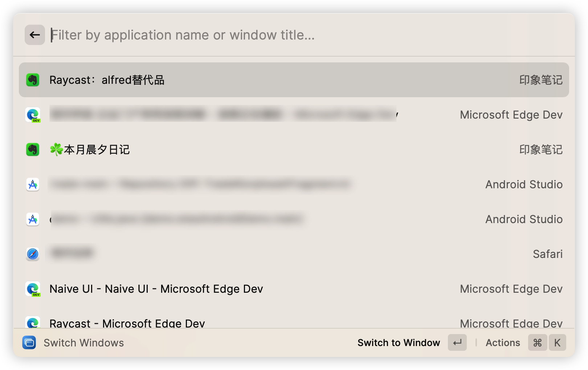Click the Safari compass icon
The height and width of the screenshot is (370, 588).
[x=33, y=254]
